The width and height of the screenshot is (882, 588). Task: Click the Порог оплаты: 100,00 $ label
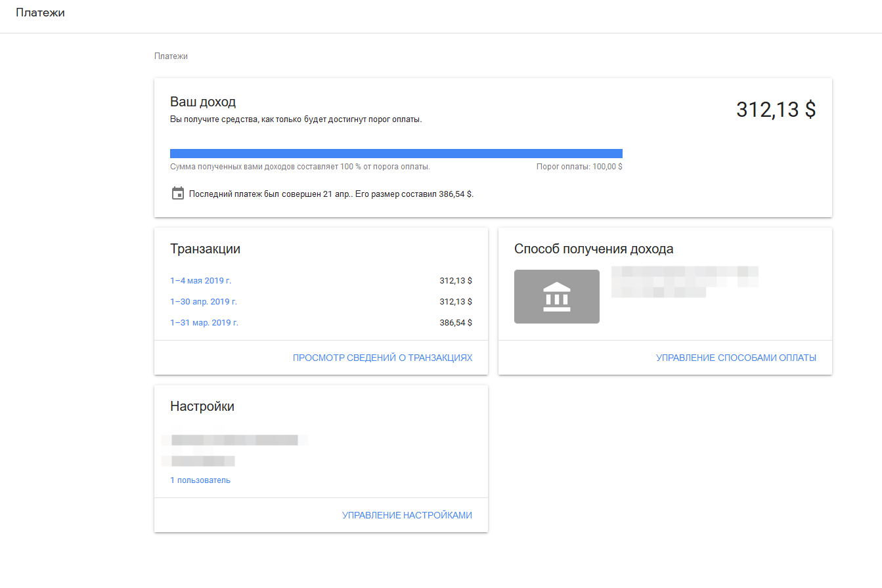[x=579, y=167]
